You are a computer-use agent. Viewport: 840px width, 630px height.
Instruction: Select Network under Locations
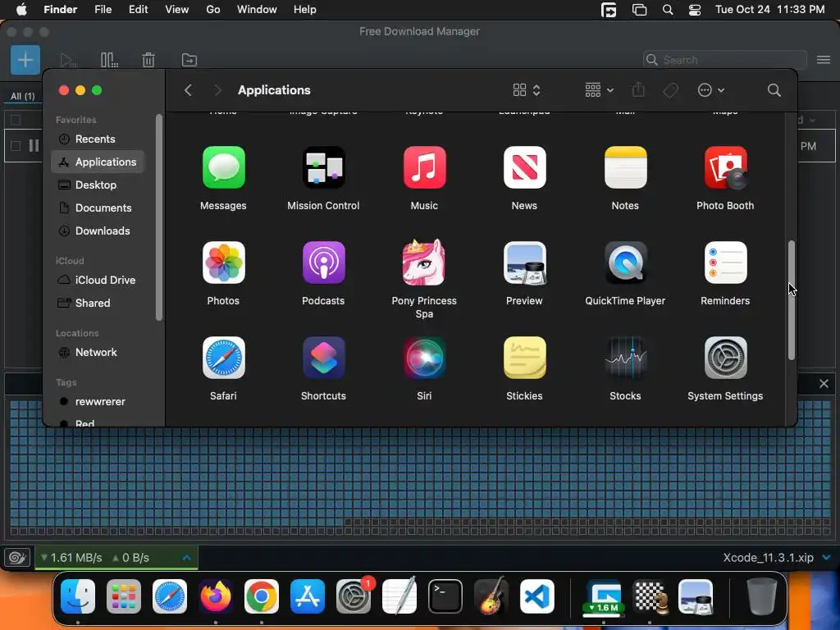pyautogui.click(x=98, y=352)
